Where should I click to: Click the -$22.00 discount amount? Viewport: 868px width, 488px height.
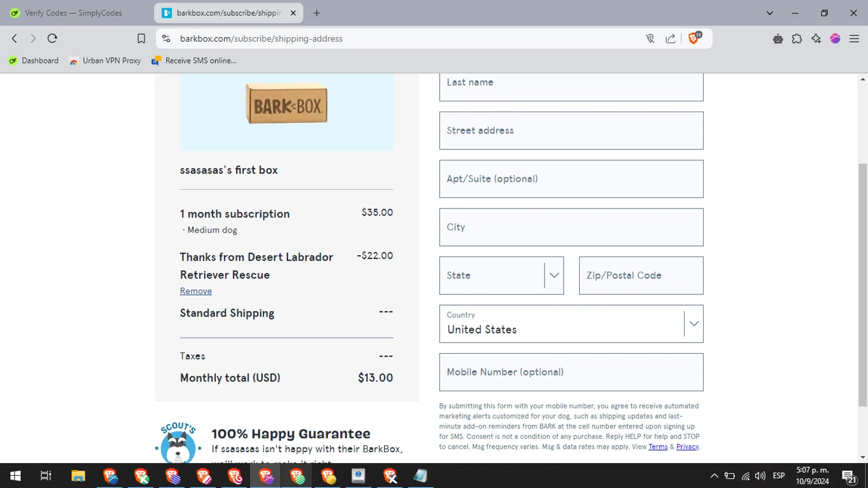375,255
